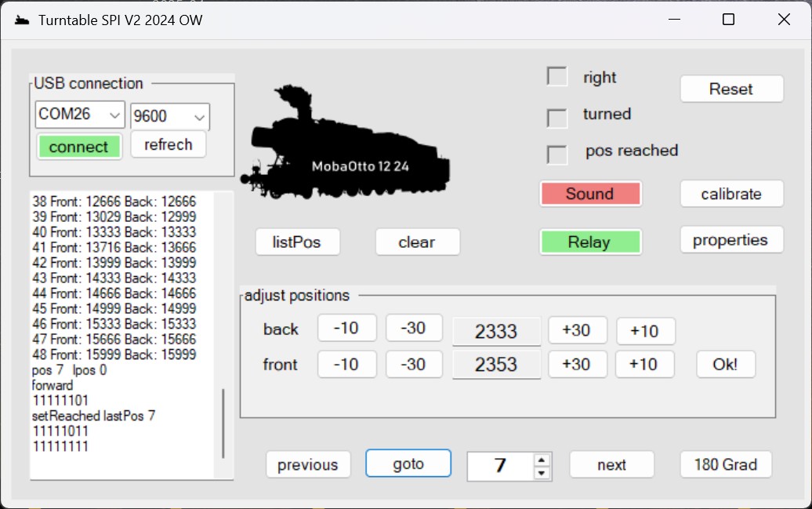Close the Turntable SPI window
This screenshot has height=509, width=812.
click(x=784, y=20)
